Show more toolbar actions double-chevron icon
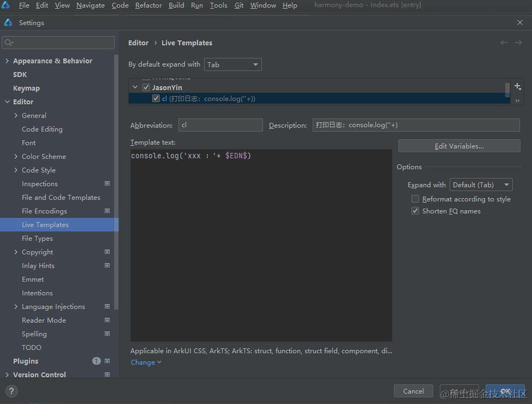532x404 pixels. tap(517, 100)
